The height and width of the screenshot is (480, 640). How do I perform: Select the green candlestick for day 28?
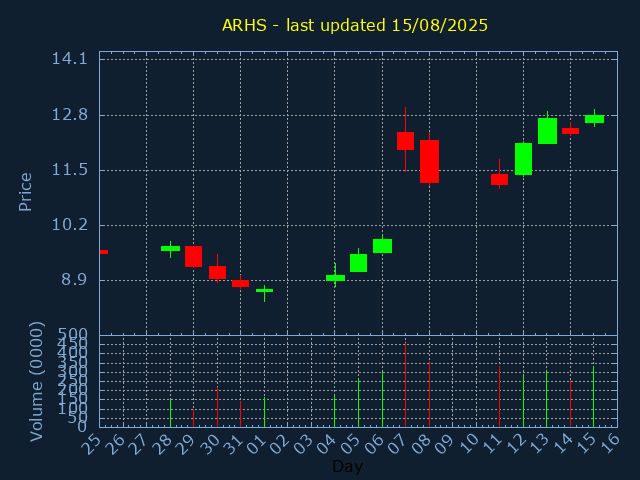pyautogui.click(x=171, y=248)
